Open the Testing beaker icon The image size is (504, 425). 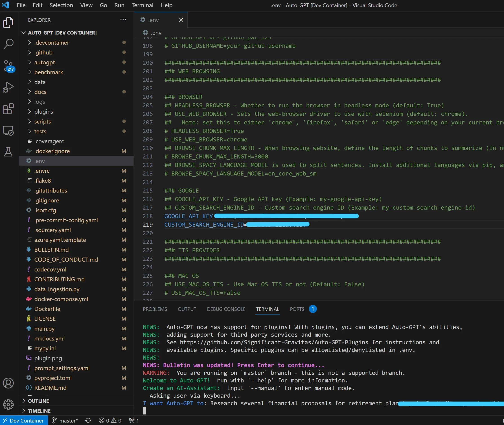9,152
